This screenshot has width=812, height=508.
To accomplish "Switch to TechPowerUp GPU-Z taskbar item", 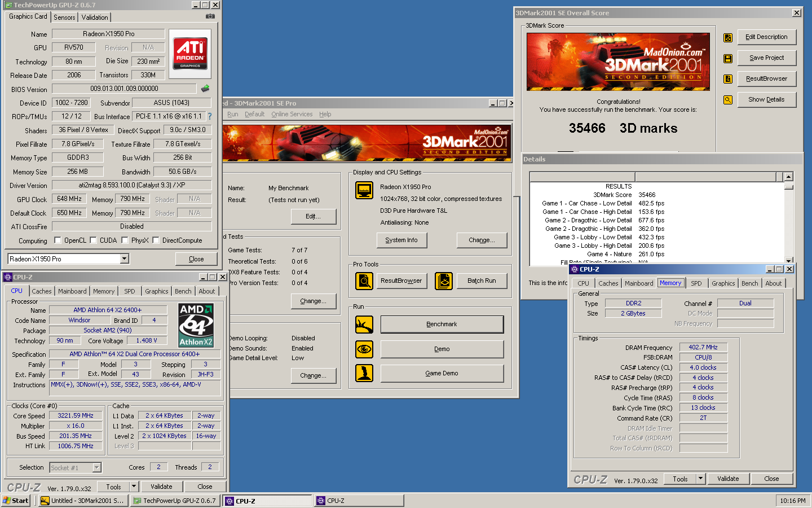I will coord(174,501).
